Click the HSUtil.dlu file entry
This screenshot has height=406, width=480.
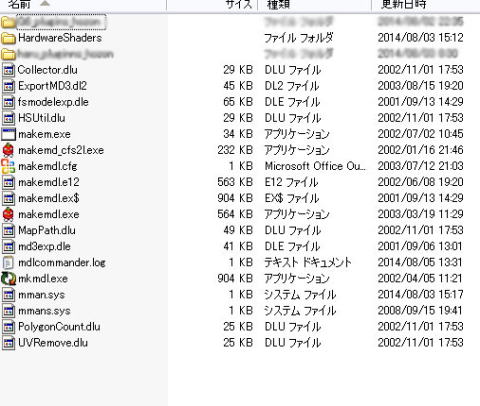pyautogui.click(x=42, y=118)
